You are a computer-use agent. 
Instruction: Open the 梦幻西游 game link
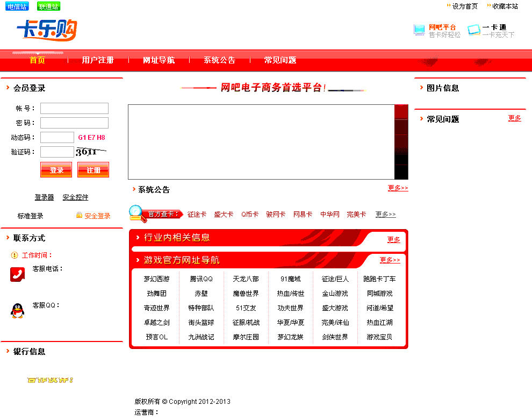[156, 279]
